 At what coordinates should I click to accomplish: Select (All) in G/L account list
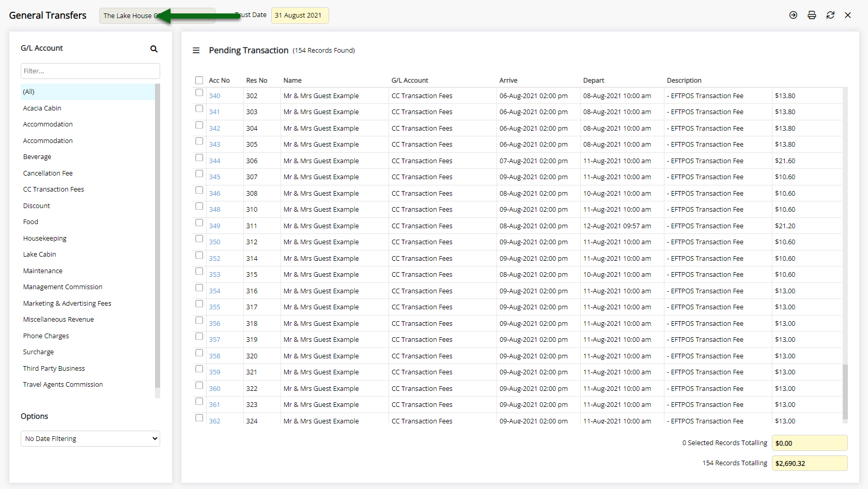point(87,92)
